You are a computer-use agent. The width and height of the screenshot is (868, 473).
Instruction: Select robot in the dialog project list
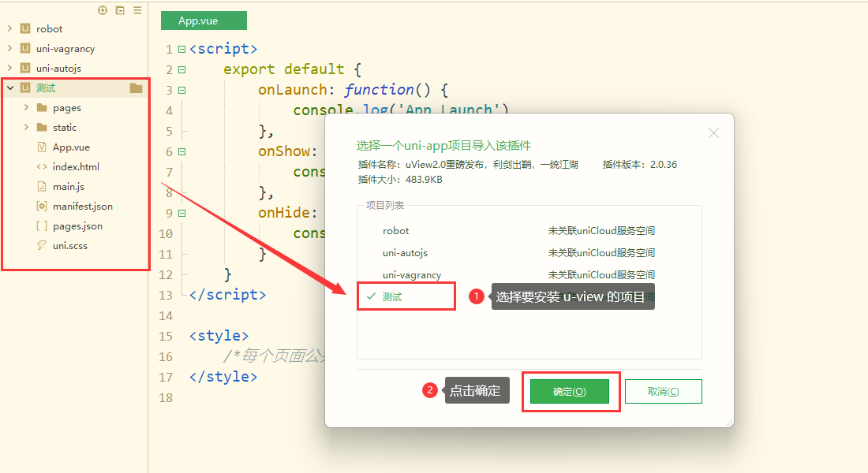pos(395,231)
